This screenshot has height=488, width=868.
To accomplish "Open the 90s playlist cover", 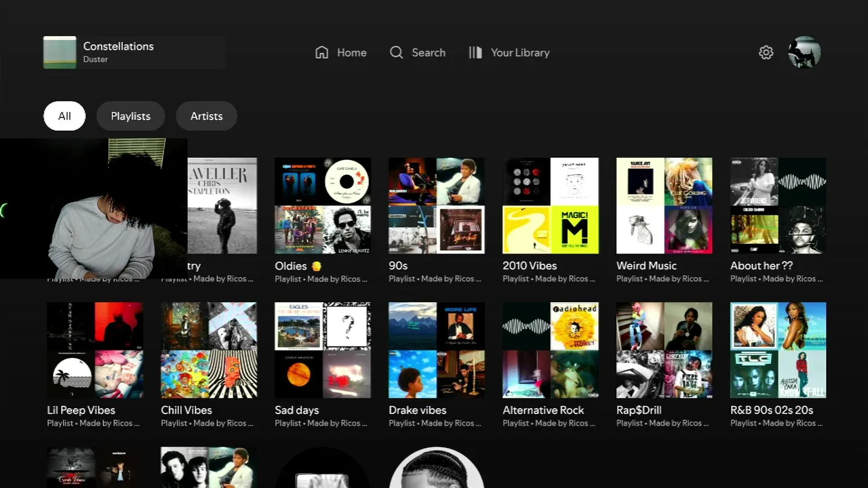I will [437, 205].
